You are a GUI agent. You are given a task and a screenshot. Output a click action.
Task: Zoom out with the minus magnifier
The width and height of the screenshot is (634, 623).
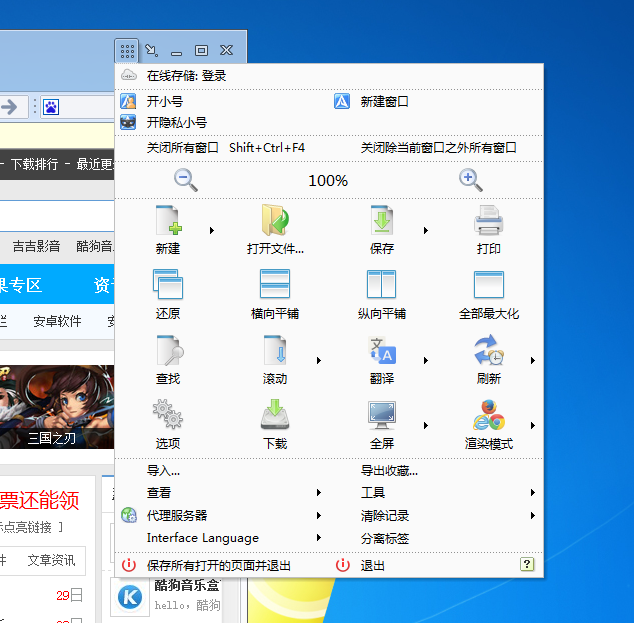click(186, 180)
